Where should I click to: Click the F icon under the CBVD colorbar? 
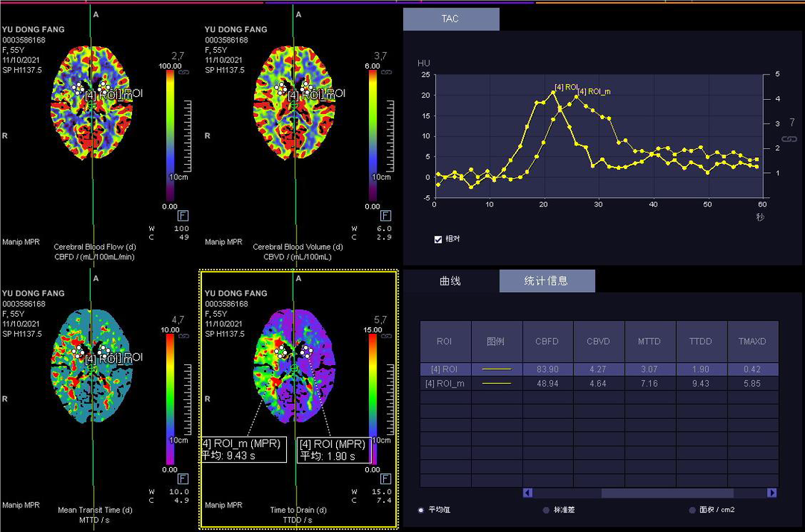[x=385, y=215]
